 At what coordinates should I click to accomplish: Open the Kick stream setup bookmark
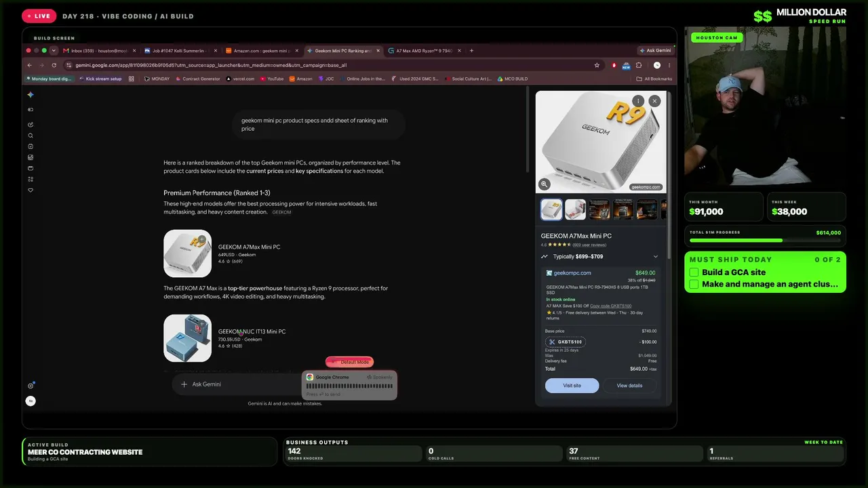[100, 79]
